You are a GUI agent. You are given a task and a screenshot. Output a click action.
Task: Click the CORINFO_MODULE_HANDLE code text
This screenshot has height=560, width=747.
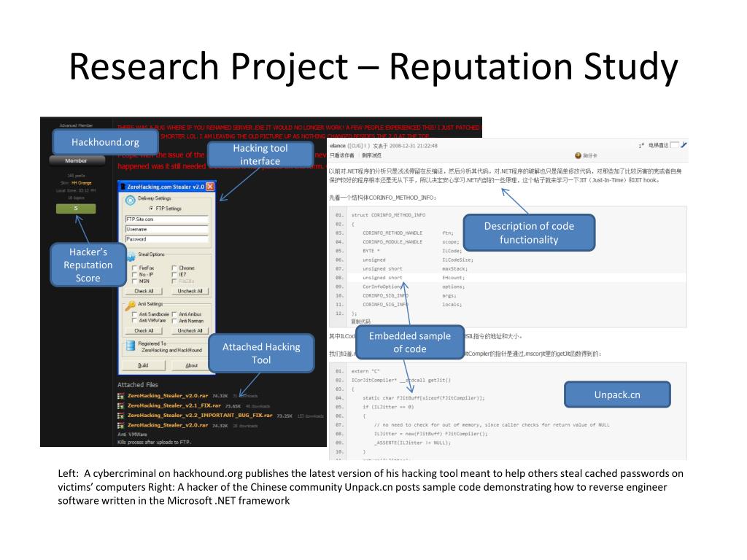(x=392, y=242)
